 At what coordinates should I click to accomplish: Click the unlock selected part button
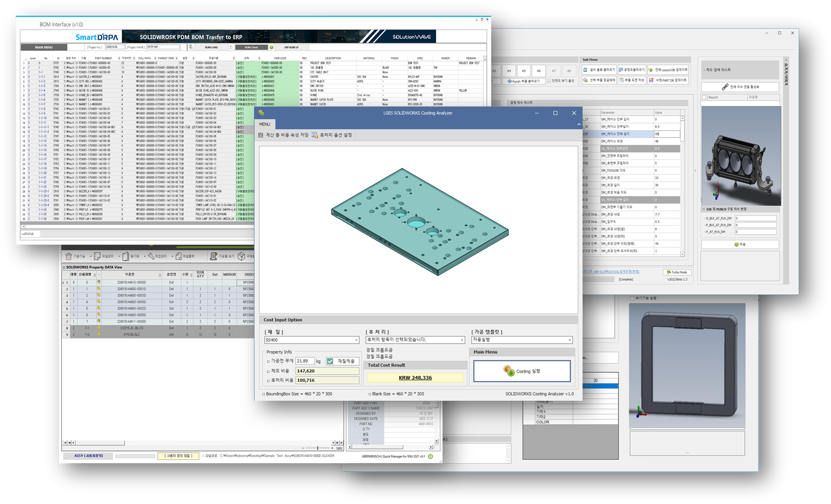pyautogui.click(x=600, y=80)
